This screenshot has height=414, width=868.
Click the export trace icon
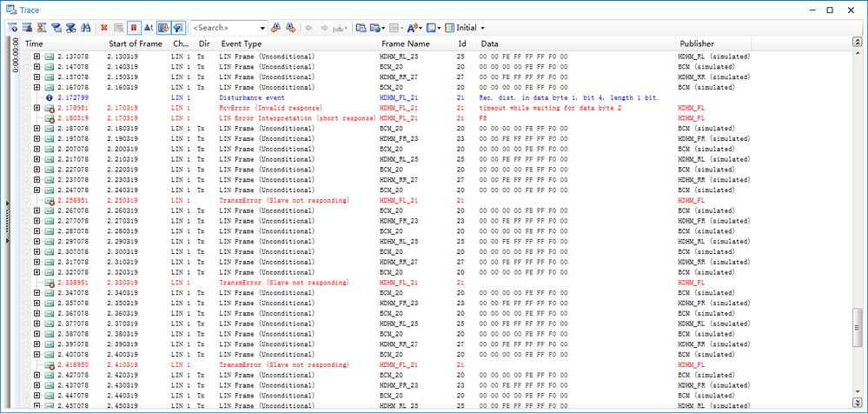375,27
